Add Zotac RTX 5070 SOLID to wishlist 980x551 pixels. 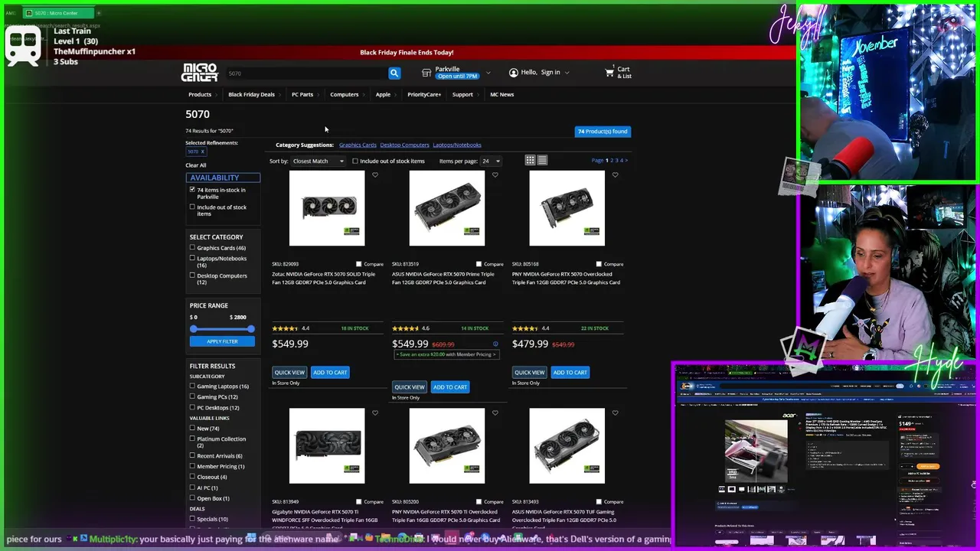(375, 175)
